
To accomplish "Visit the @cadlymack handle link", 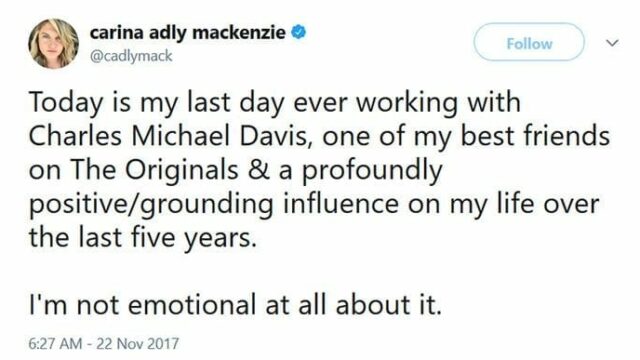I will [x=131, y=56].
